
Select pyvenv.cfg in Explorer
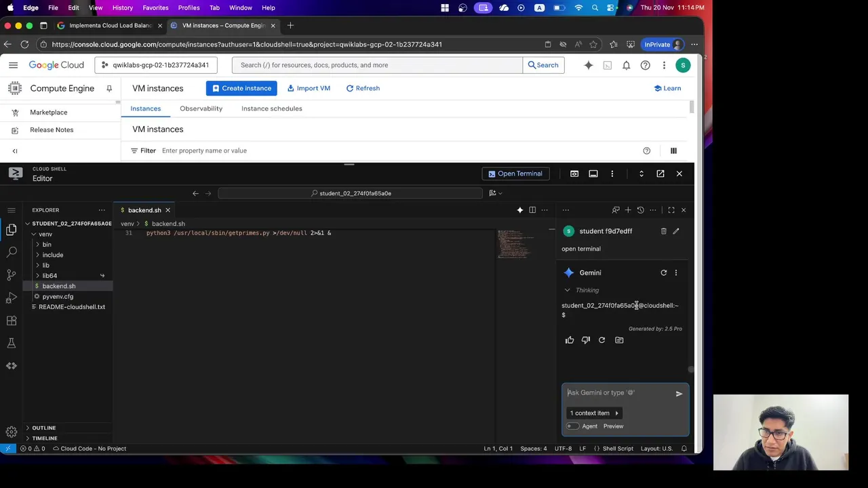[x=58, y=297]
